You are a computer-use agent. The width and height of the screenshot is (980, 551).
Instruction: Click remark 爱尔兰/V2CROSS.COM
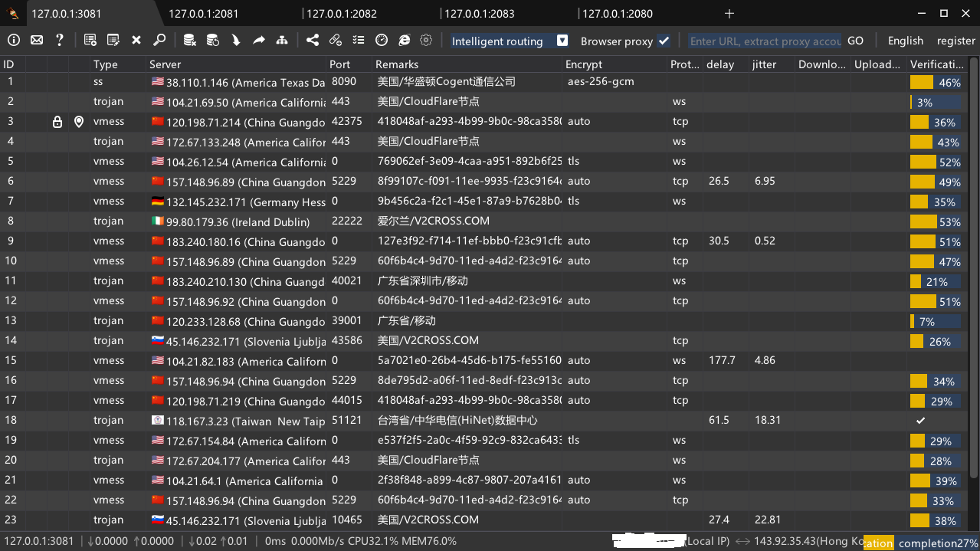pos(434,221)
